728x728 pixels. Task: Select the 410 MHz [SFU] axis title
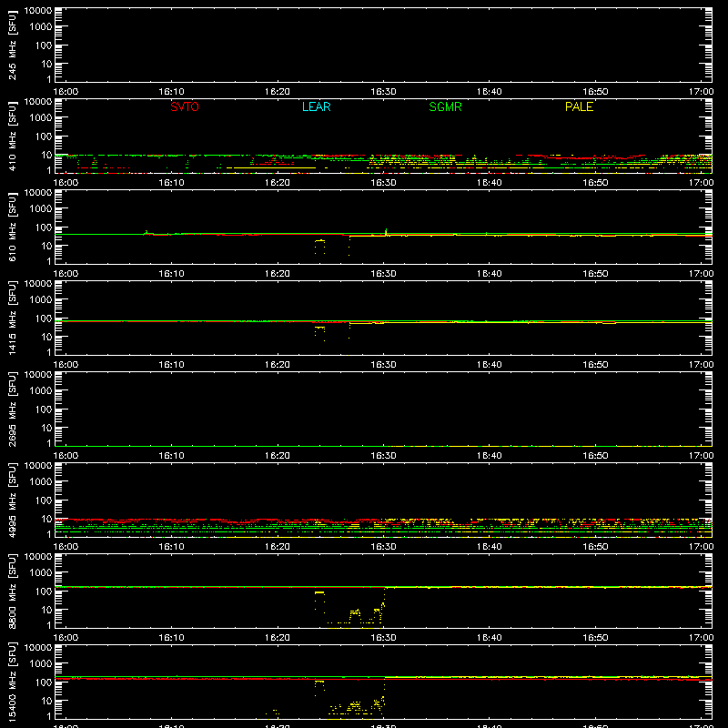coord(13,136)
